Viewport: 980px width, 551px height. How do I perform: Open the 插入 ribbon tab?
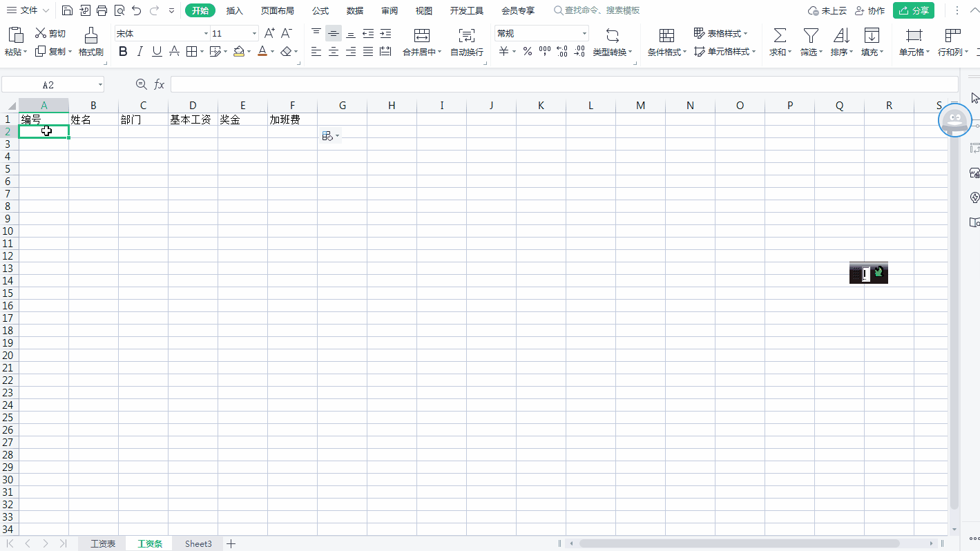pos(235,10)
